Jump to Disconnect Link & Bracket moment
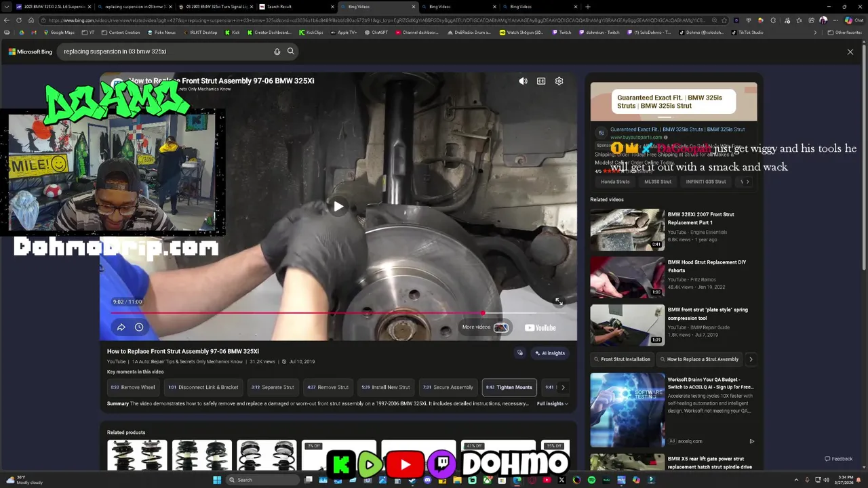This screenshot has width=868, height=488. (x=203, y=387)
